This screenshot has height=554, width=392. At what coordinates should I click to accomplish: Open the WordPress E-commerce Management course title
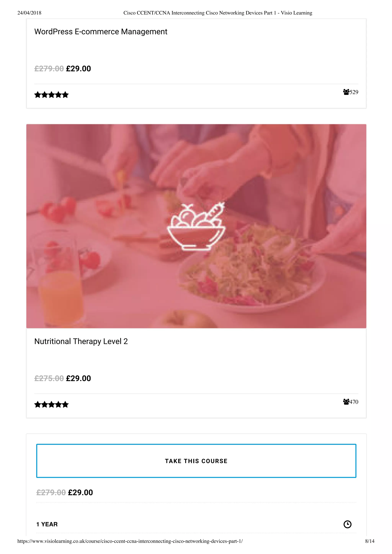pyautogui.click(x=101, y=32)
